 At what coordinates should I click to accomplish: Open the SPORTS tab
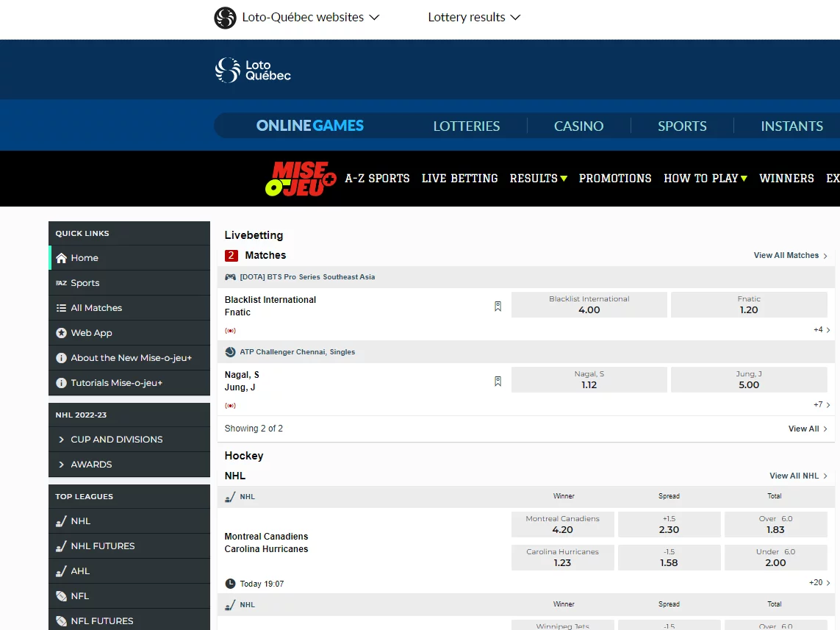click(682, 126)
